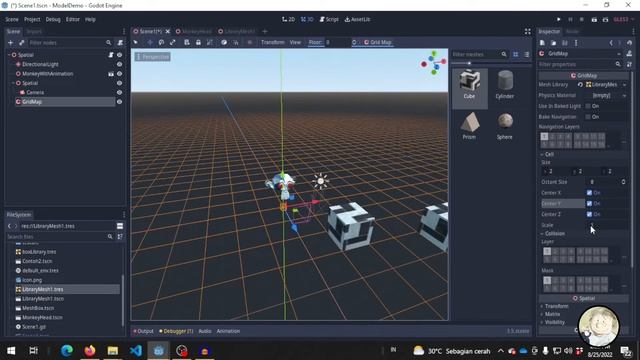Toggle distraction free mode icon

point(527,31)
